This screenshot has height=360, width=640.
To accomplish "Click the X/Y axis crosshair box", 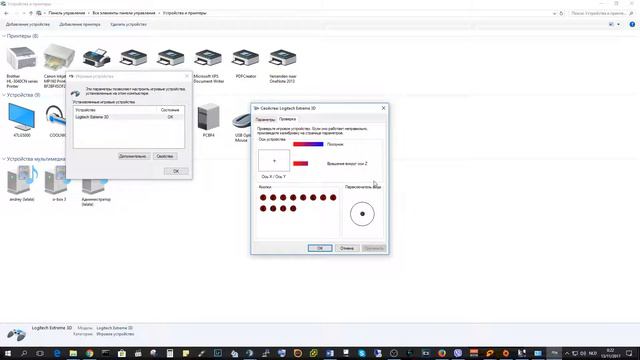I will pos(274,161).
